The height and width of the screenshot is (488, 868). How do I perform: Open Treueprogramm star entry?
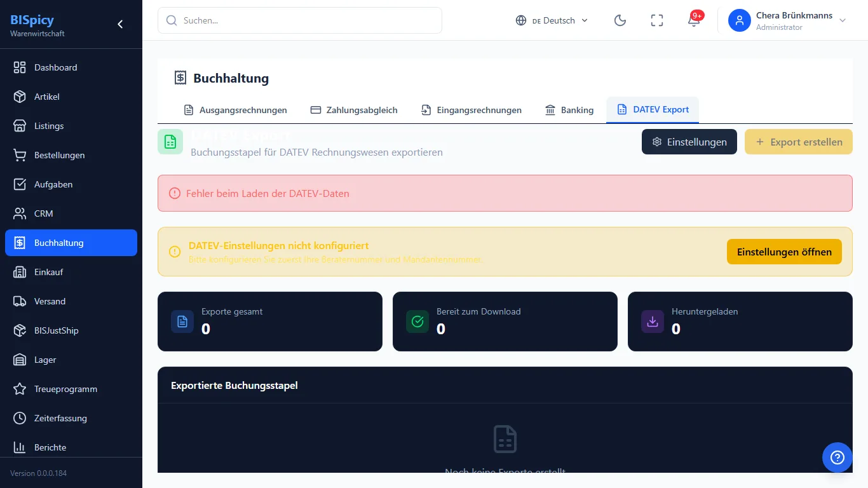tap(71, 389)
